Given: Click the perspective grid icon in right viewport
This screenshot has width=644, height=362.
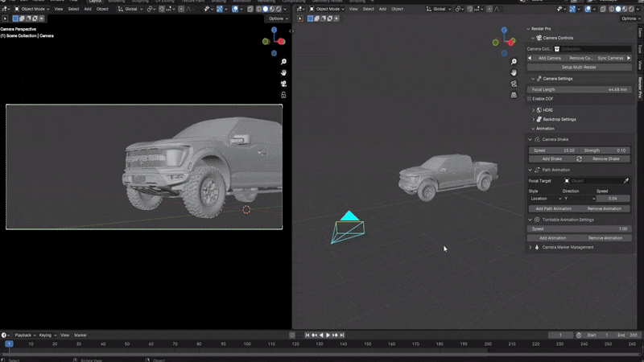Looking at the screenshot, I should (x=514, y=95).
